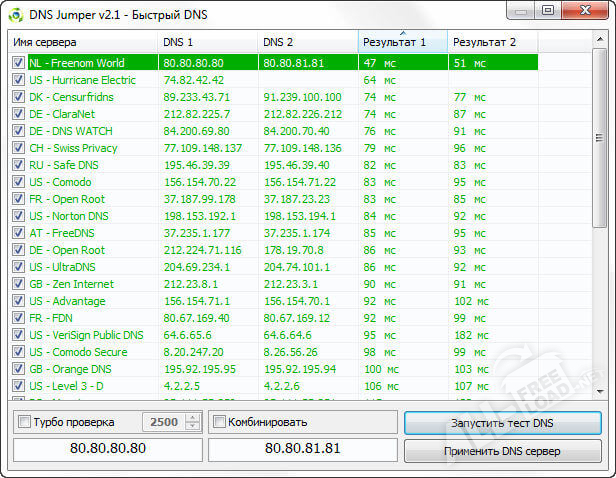616x478 pixels.
Task: Click the primary DNS field showing 80.80.80.80
Action: (x=108, y=449)
